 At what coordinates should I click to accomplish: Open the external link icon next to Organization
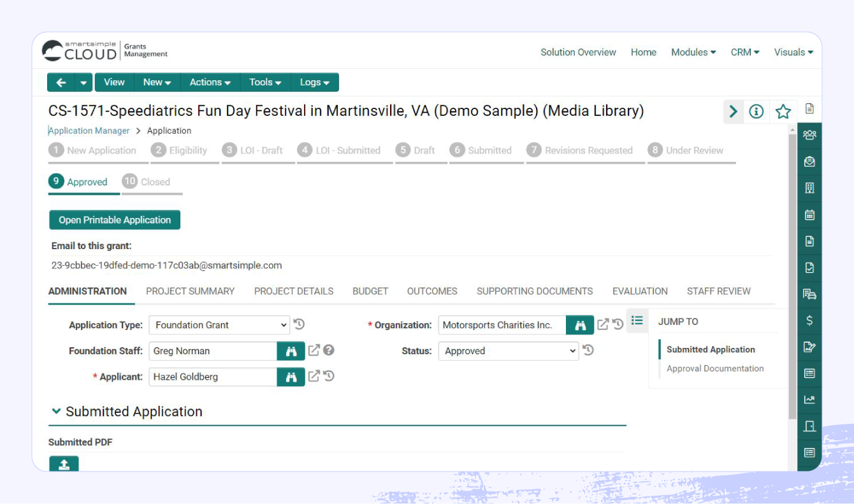tap(603, 324)
